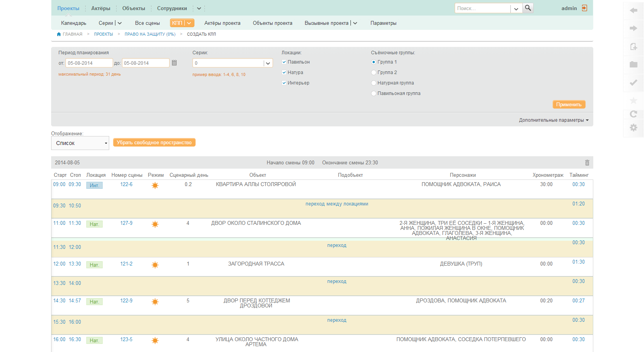Expand Дополнительные параметры section

[x=554, y=120]
